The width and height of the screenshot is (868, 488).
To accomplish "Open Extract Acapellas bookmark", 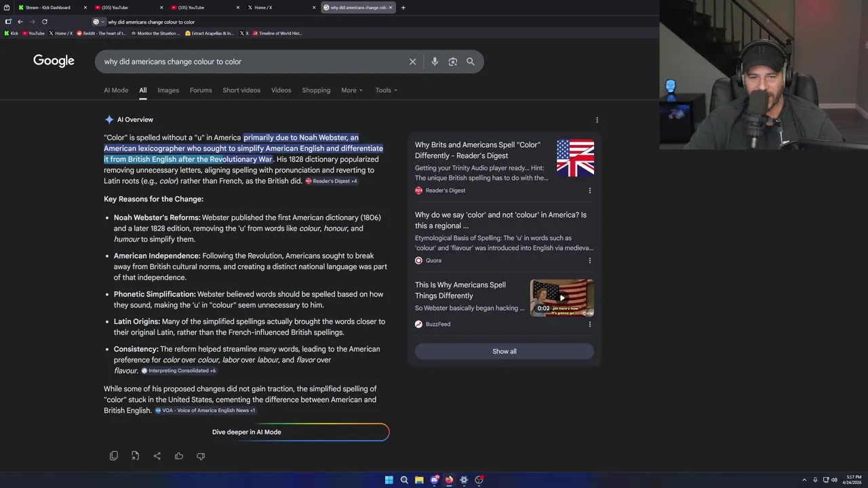I will (209, 33).
